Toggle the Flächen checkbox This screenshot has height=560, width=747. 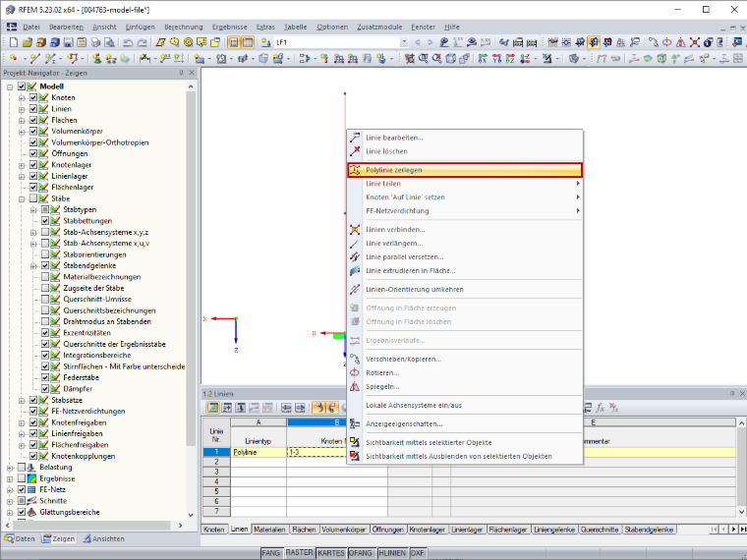tap(32, 120)
